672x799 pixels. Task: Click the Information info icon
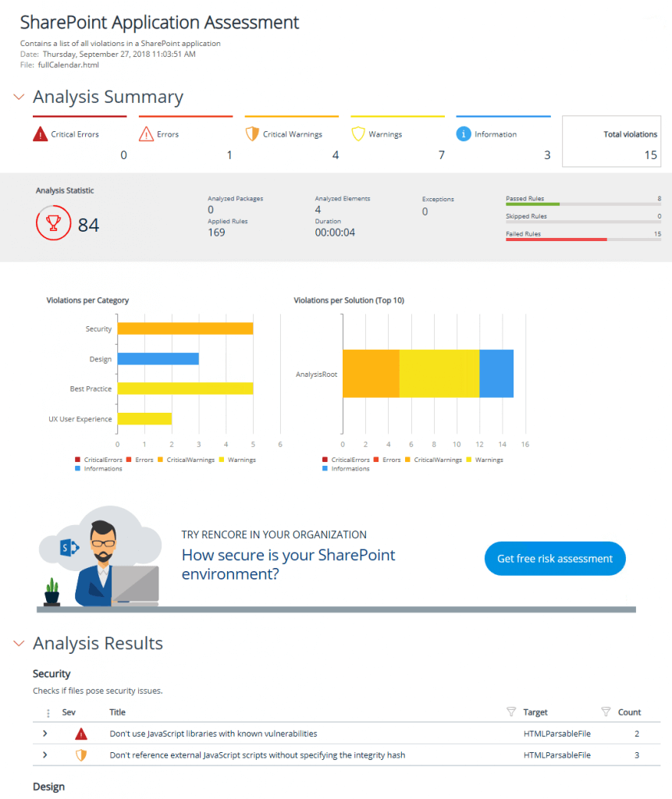point(464,134)
